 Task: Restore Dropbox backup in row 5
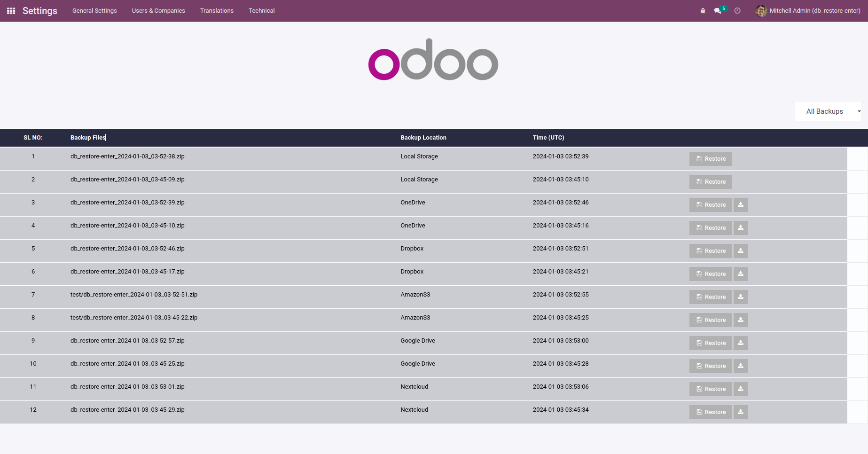pyautogui.click(x=711, y=251)
